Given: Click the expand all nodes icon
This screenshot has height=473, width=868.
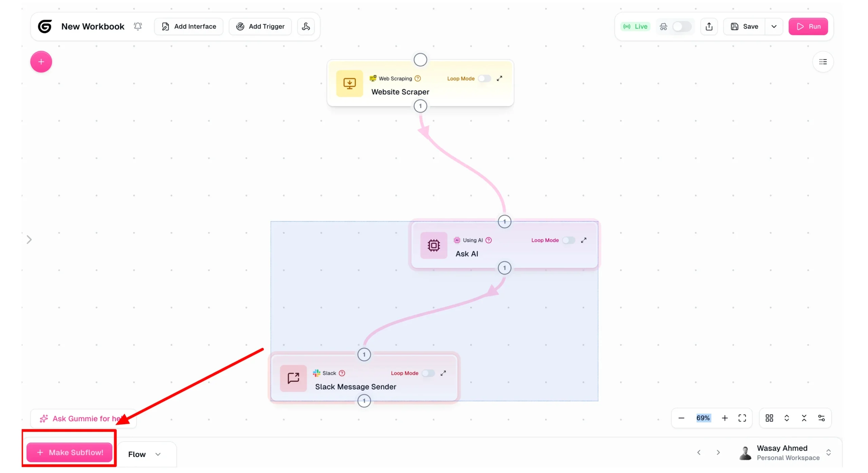Looking at the screenshot, I should [x=787, y=418].
